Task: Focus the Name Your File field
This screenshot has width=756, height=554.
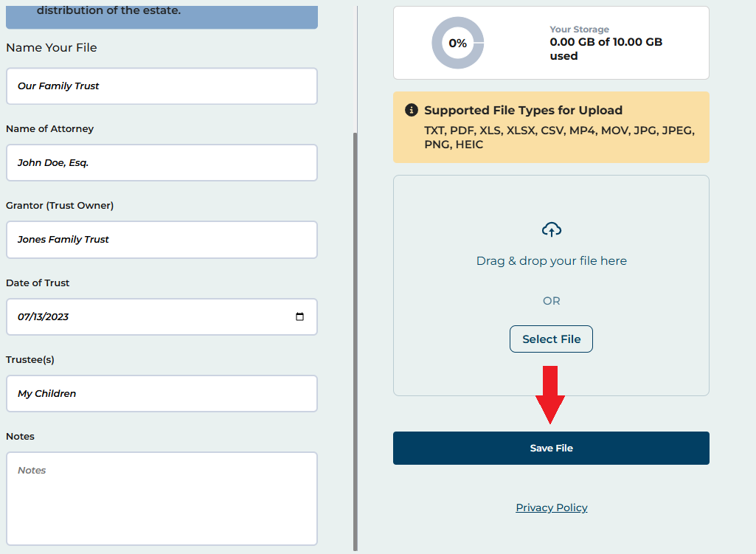Action: pos(162,86)
